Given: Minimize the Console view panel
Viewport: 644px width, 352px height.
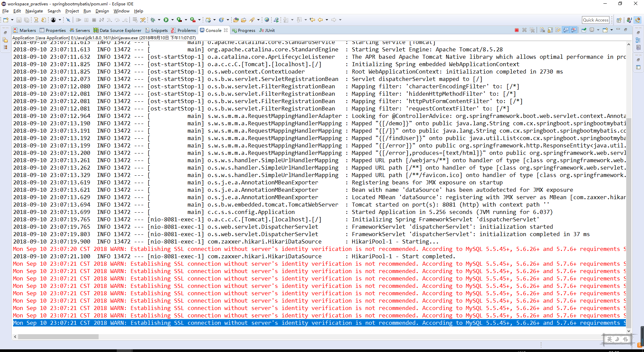Looking at the screenshot, I should (618, 30).
